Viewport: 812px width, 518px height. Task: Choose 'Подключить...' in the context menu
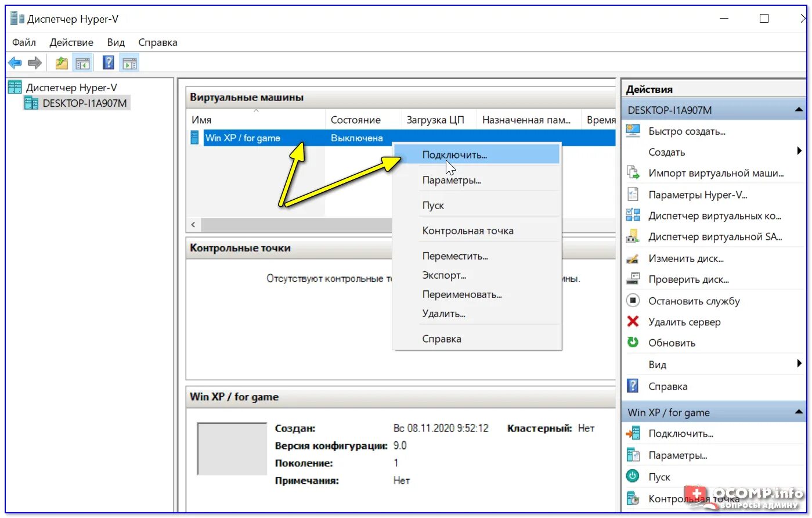coord(477,154)
